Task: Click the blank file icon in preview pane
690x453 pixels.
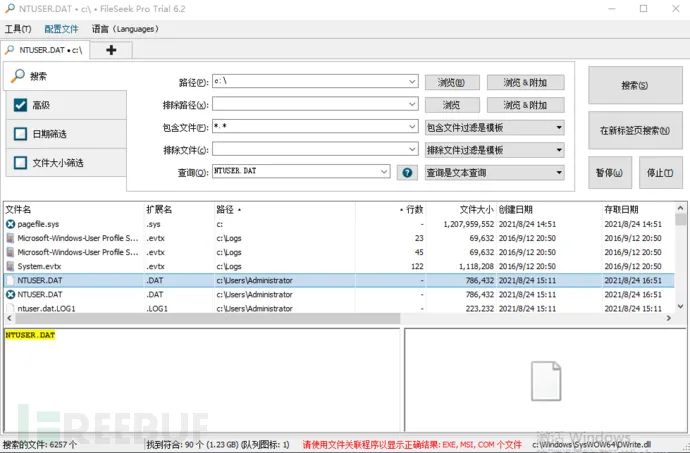Action: point(546,381)
